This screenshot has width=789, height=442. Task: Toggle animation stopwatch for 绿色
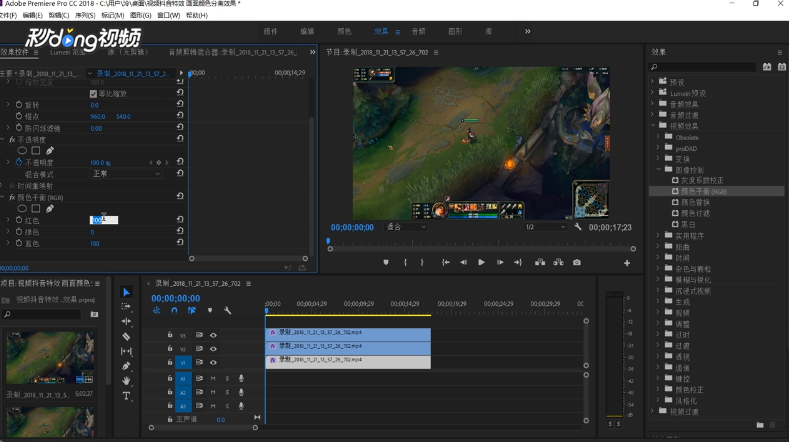[19, 232]
